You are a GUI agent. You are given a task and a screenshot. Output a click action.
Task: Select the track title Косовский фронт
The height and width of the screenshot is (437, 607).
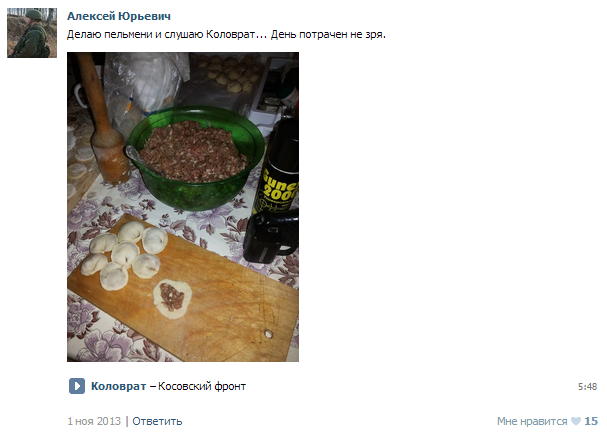(202, 386)
